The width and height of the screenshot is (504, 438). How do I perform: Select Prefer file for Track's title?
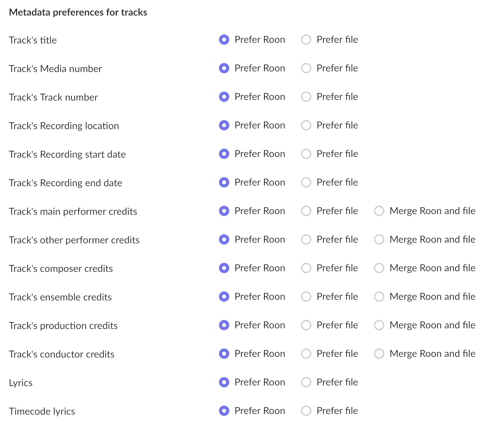306,40
